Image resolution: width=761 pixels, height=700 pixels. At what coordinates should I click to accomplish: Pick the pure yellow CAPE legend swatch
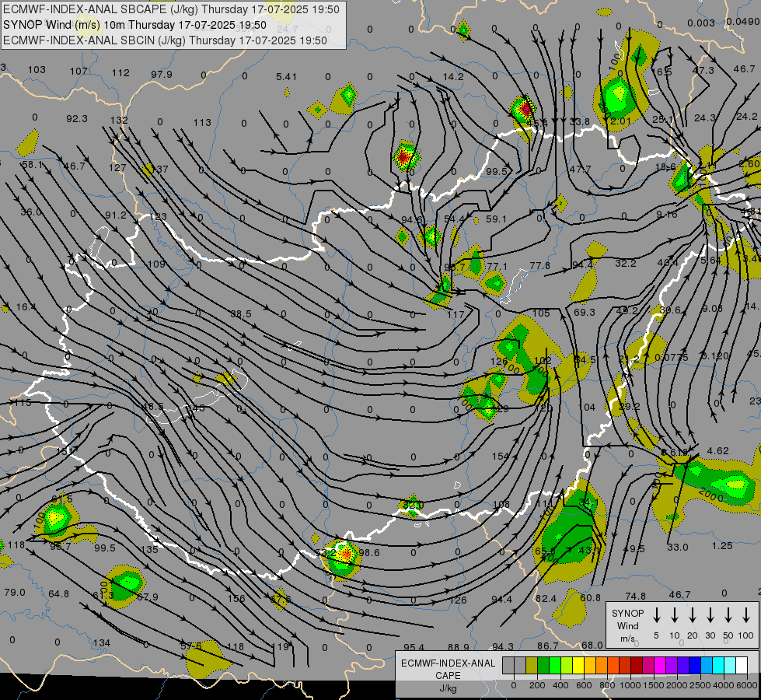[578, 666]
